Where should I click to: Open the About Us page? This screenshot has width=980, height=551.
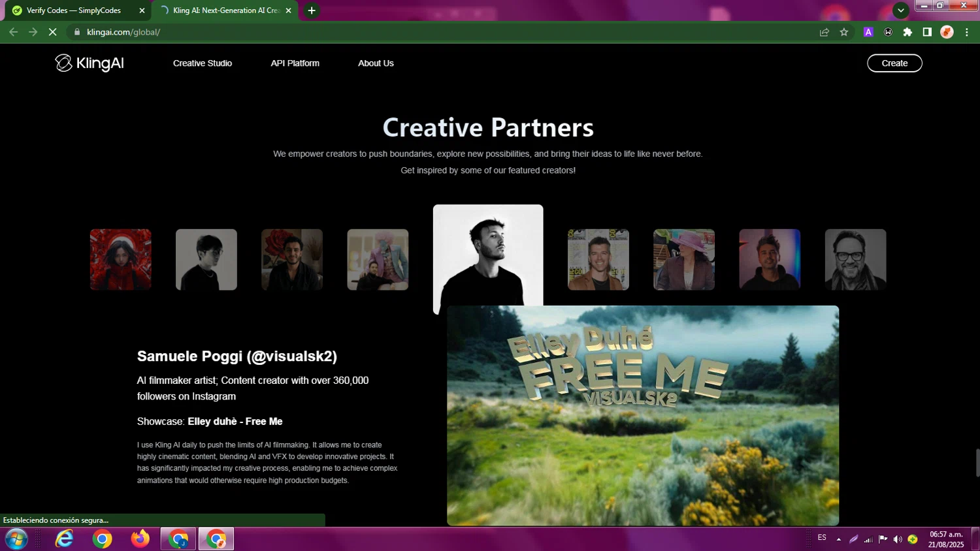(376, 63)
